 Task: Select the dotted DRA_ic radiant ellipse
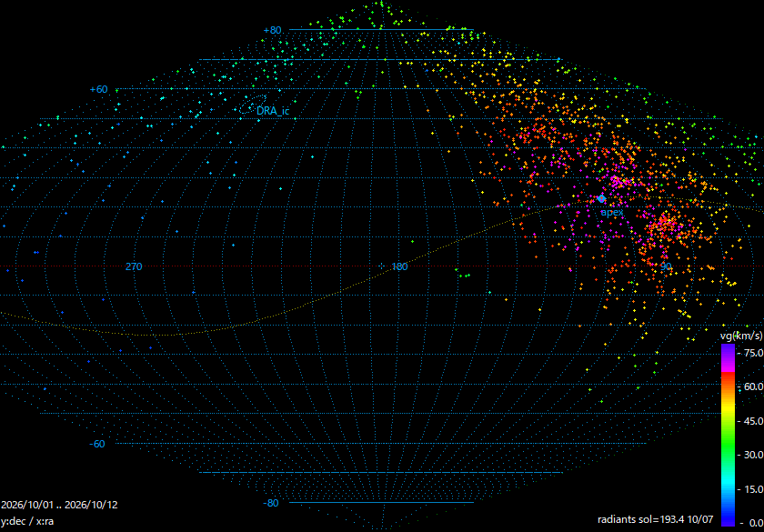click(253, 105)
